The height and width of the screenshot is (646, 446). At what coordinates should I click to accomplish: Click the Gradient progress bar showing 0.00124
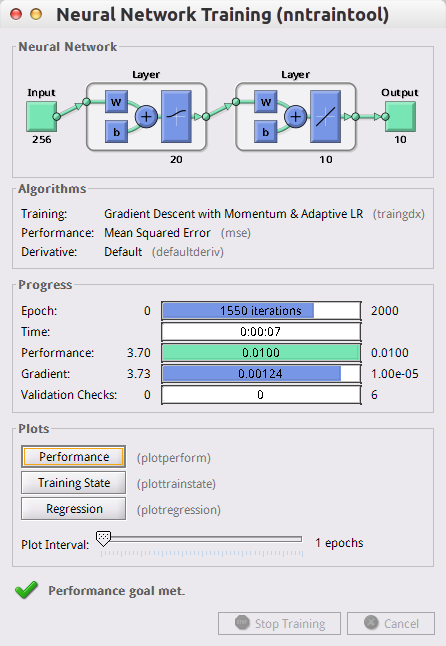pos(261,374)
